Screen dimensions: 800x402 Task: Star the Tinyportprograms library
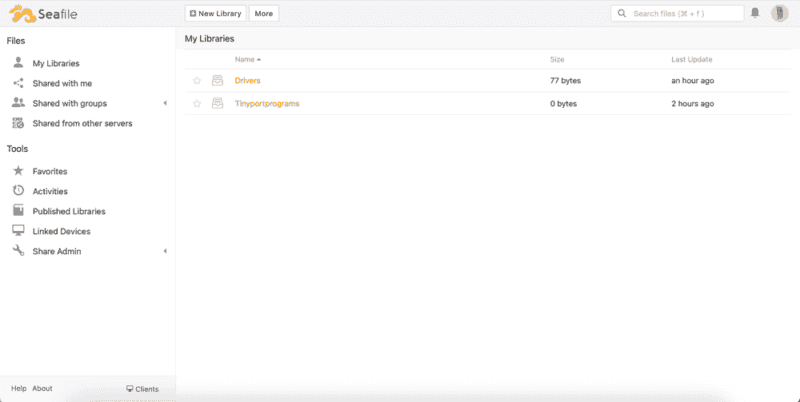[x=197, y=104]
